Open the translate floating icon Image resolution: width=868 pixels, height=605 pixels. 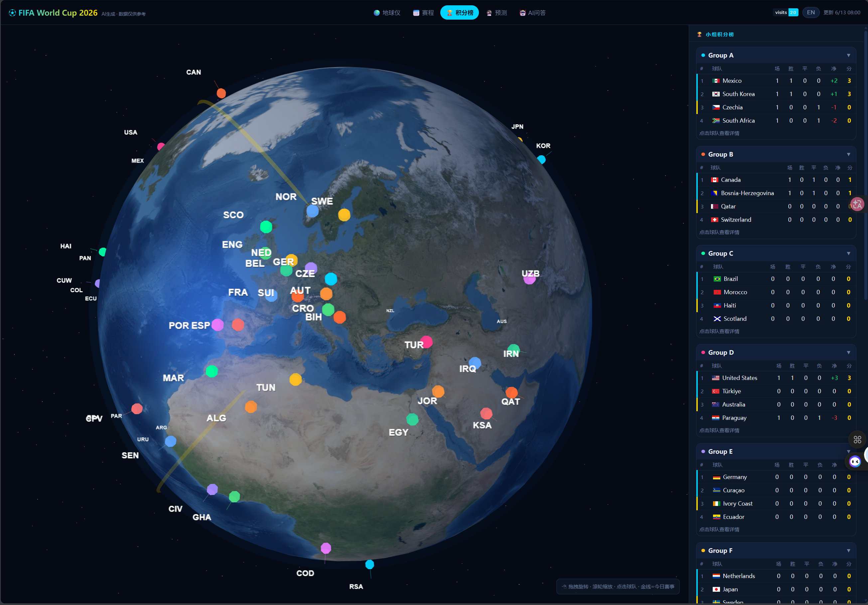[x=857, y=204]
